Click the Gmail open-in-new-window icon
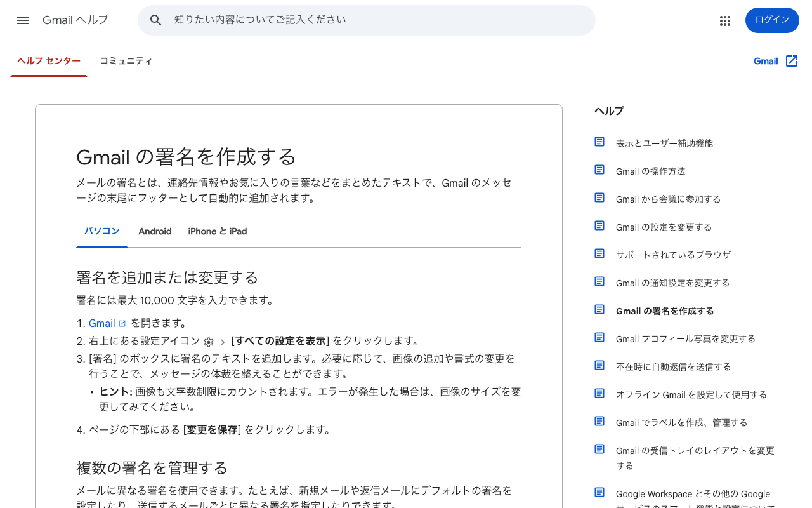812x508 pixels. click(x=792, y=61)
